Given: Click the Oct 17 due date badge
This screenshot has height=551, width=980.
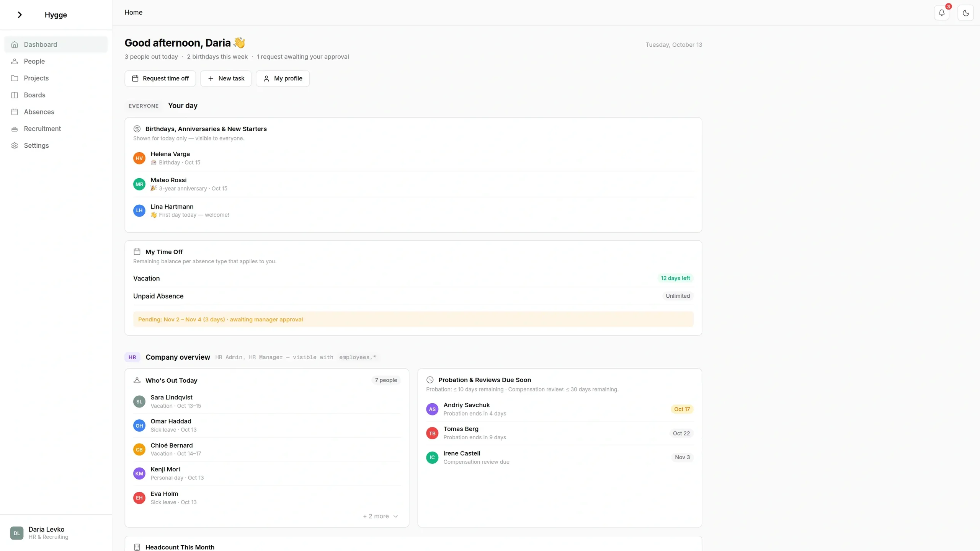Looking at the screenshot, I should [x=682, y=409].
